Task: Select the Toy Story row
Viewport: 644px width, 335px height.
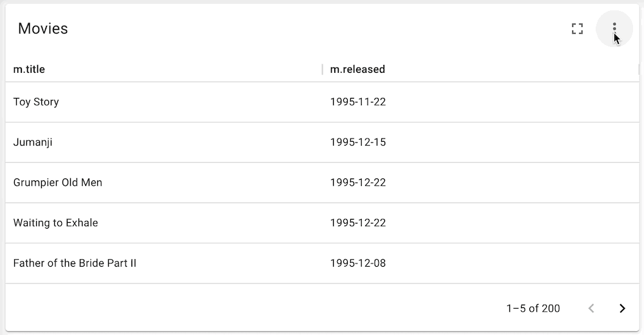Action: (x=323, y=102)
